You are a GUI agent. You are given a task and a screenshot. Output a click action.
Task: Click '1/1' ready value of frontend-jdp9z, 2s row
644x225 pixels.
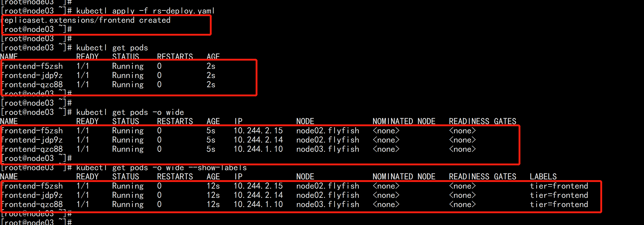pos(83,76)
